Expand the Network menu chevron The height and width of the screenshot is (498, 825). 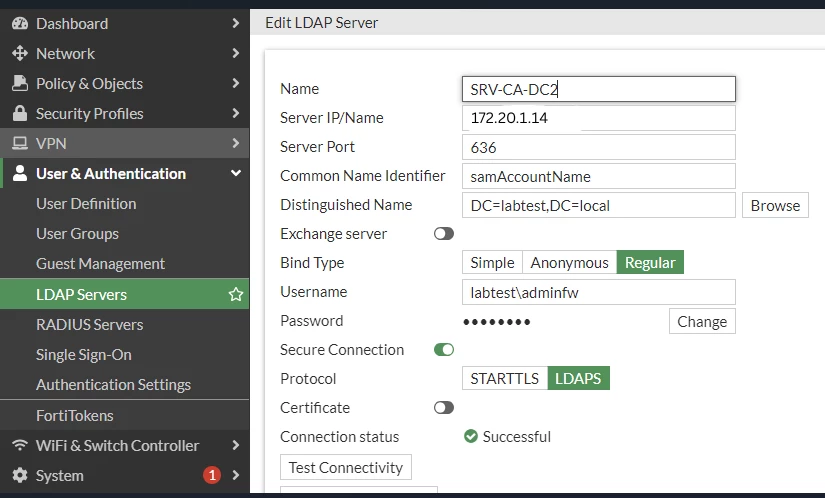[x=235, y=53]
